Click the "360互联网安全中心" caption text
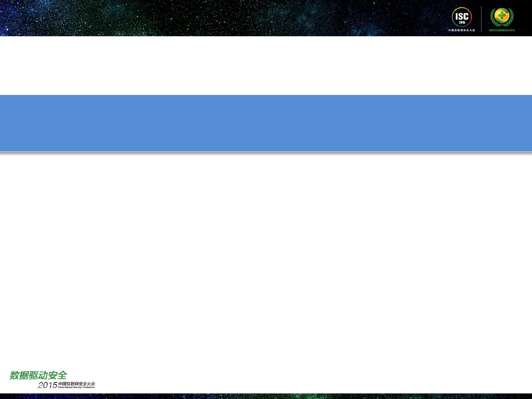 pos(502,30)
